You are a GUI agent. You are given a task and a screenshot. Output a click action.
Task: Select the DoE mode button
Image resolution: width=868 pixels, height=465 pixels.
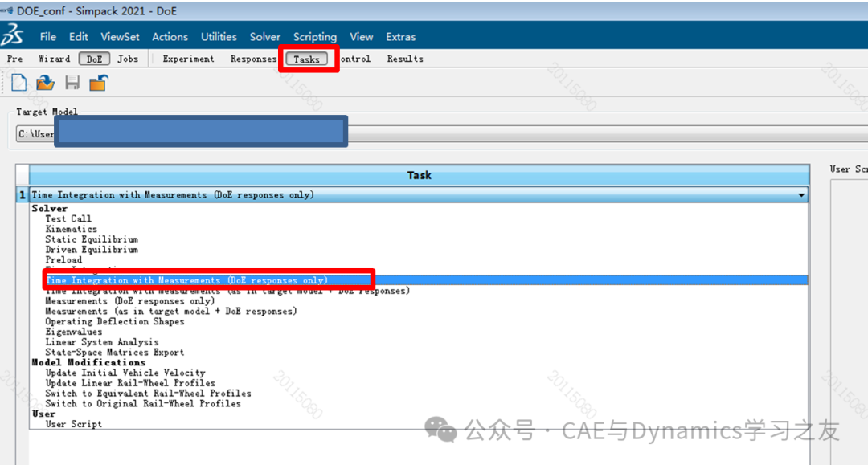[94, 59]
